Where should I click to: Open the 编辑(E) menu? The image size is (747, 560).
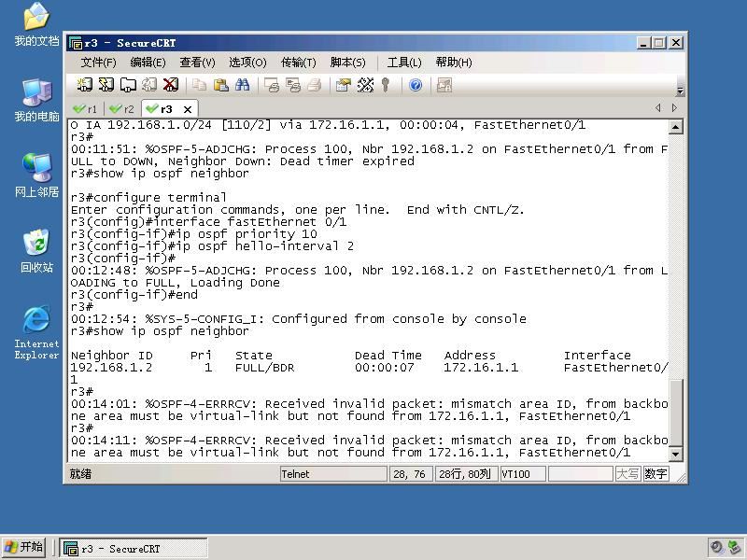coord(148,63)
